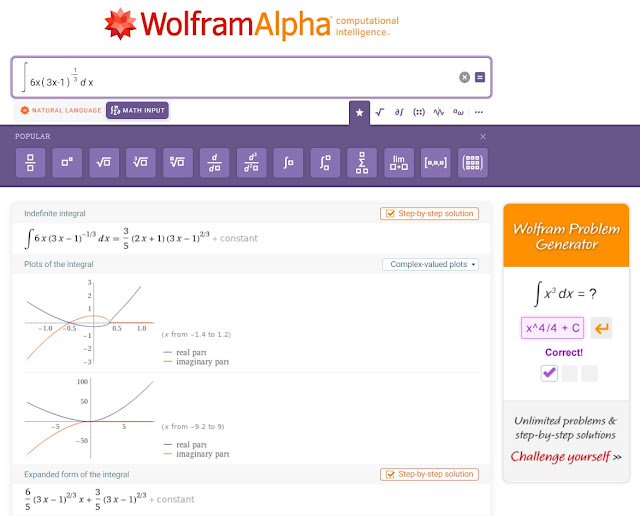The width and height of the screenshot is (640, 516).
Task: Open the function plot symbols tab
Action: pyautogui.click(x=439, y=112)
